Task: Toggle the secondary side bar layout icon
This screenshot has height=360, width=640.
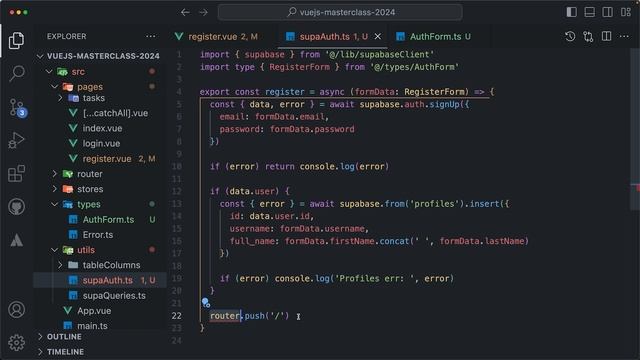Action: coord(607,12)
